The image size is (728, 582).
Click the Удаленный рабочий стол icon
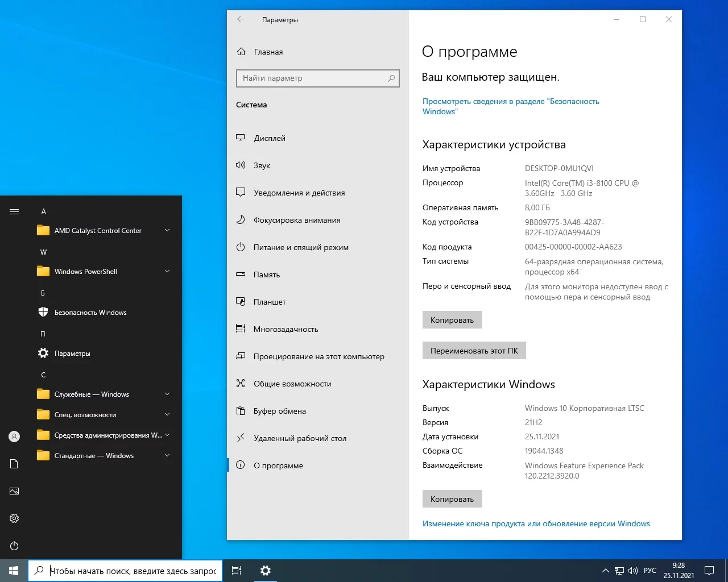point(241,438)
